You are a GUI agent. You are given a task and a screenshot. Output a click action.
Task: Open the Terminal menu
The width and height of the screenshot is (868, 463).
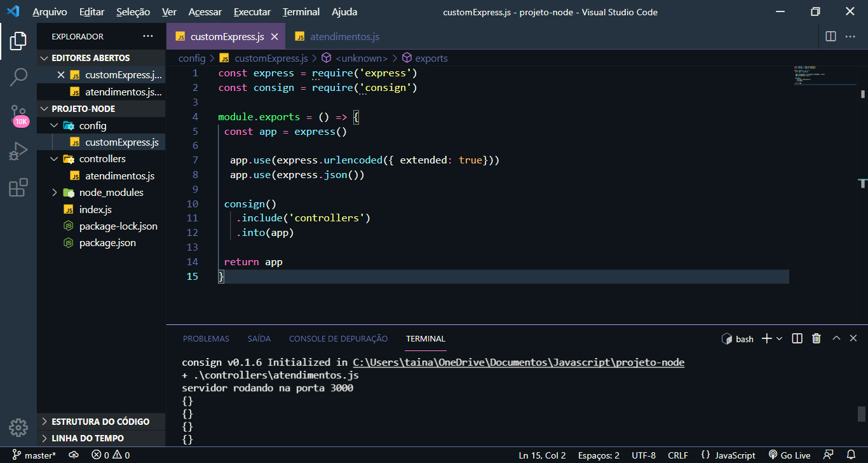[301, 12]
